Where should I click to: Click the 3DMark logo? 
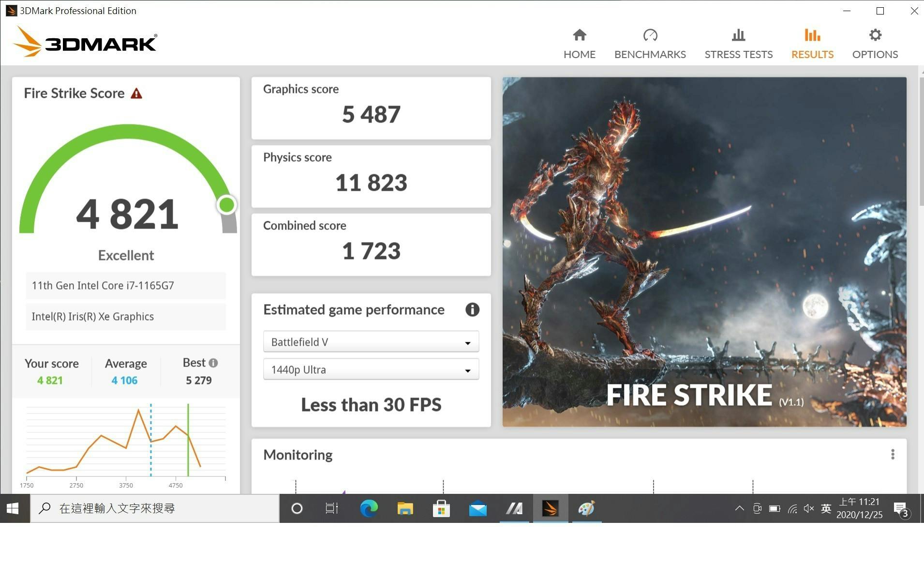click(85, 42)
